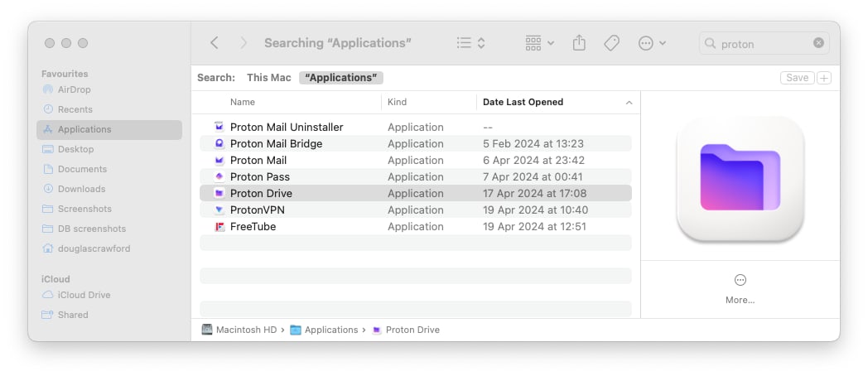This screenshot has height=376, width=868.
Task: Click Macintosh HD in the path bar
Action: [239, 330]
